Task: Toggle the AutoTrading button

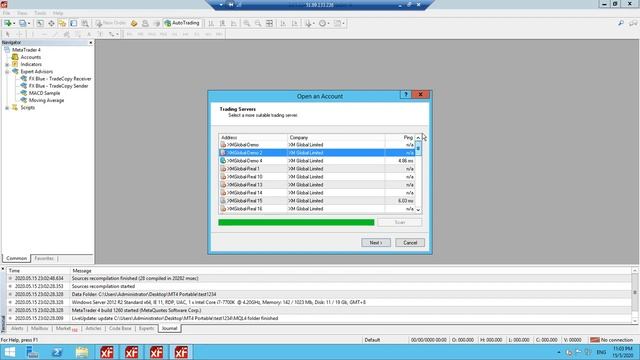Action: pos(182,23)
